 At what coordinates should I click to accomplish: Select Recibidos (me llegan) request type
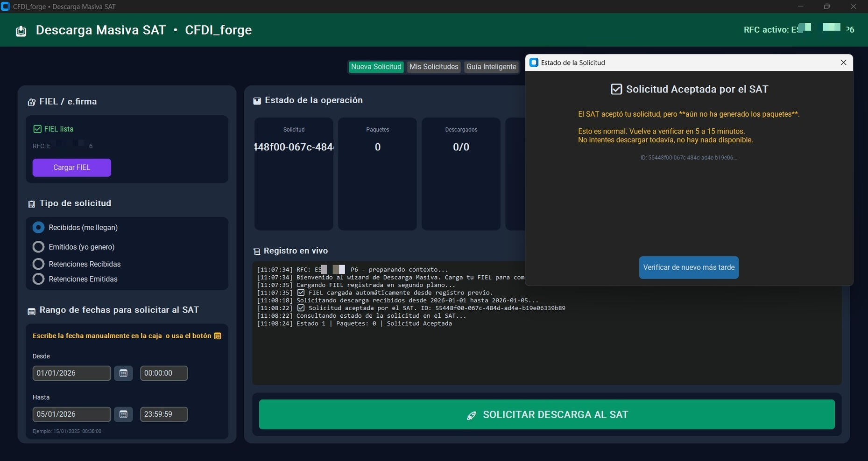point(75,228)
